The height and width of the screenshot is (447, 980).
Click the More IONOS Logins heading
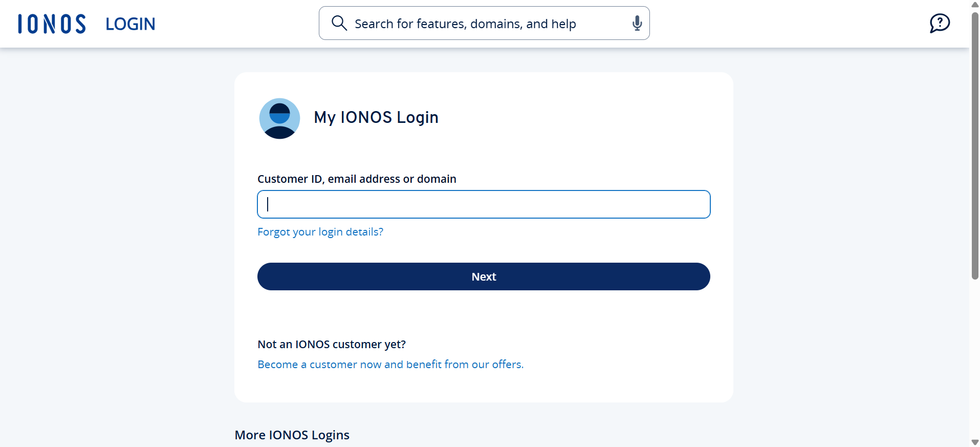tap(292, 435)
